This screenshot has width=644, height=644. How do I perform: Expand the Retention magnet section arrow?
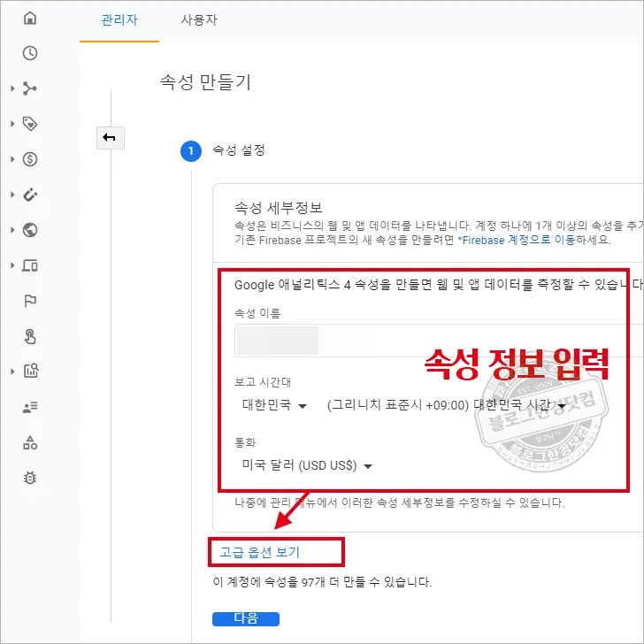12,195
